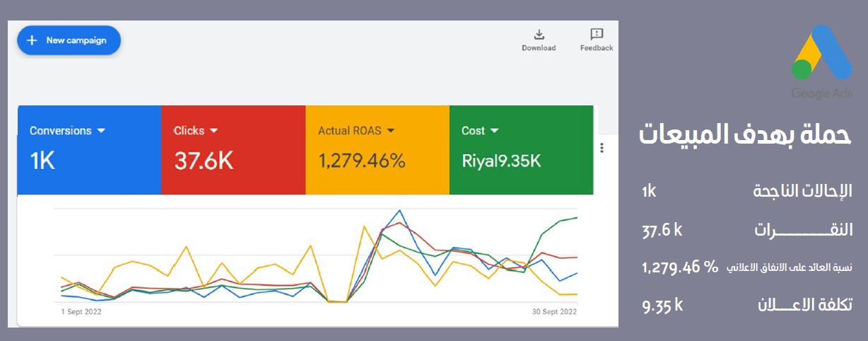Click the yellow 1,279.46% ROAS value

362,161
